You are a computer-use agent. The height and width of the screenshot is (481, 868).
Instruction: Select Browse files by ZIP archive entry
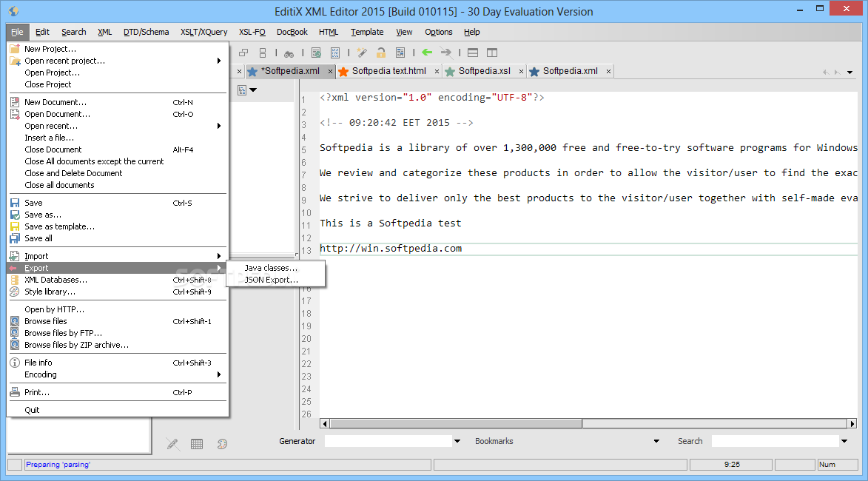point(118,345)
